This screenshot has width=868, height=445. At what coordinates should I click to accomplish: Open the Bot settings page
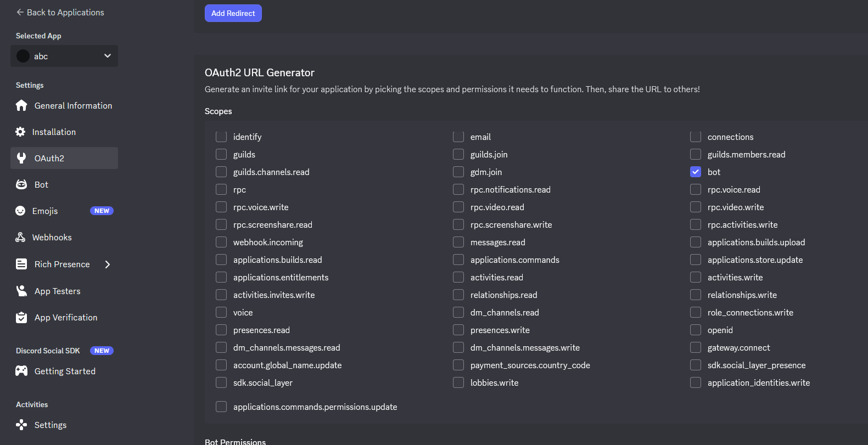[64, 184]
